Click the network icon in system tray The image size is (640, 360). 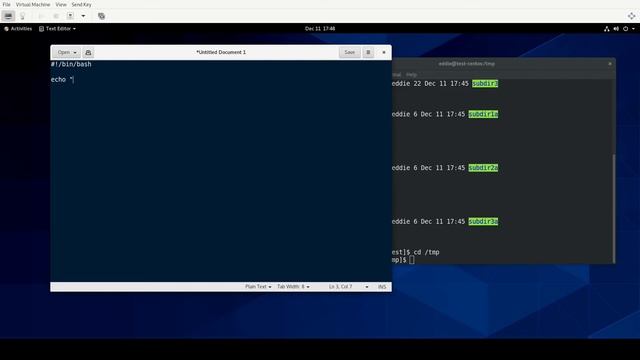[x=607, y=29]
